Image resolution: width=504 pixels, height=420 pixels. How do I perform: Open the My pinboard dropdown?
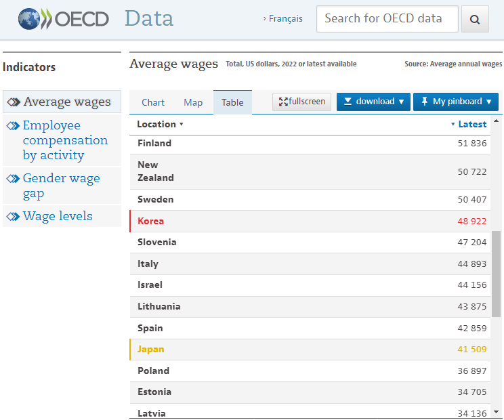coord(456,102)
